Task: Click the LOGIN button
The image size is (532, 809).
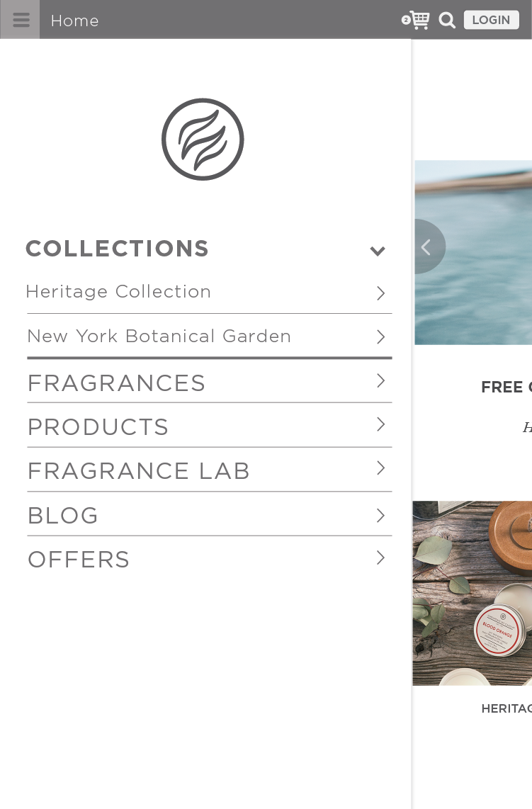Action: pyautogui.click(x=491, y=20)
